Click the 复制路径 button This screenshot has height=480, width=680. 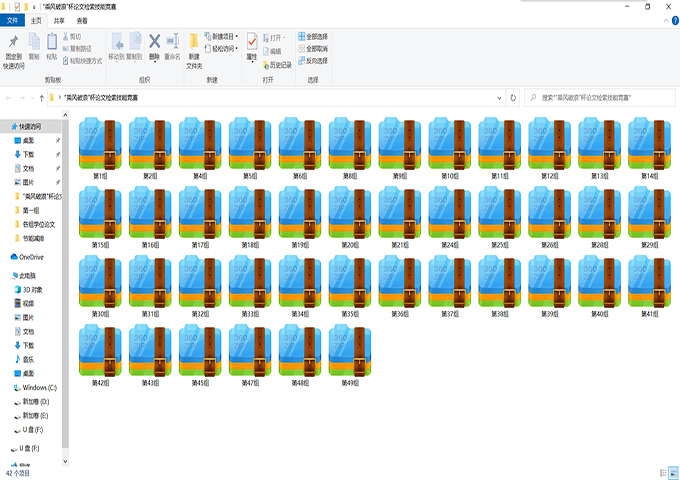[78, 48]
